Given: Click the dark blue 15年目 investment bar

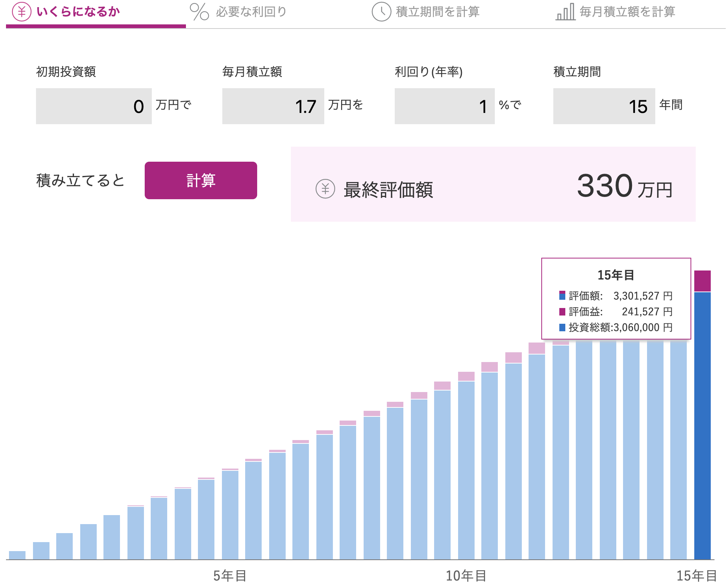Looking at the screenshot, I should click(x=703, y=426).
